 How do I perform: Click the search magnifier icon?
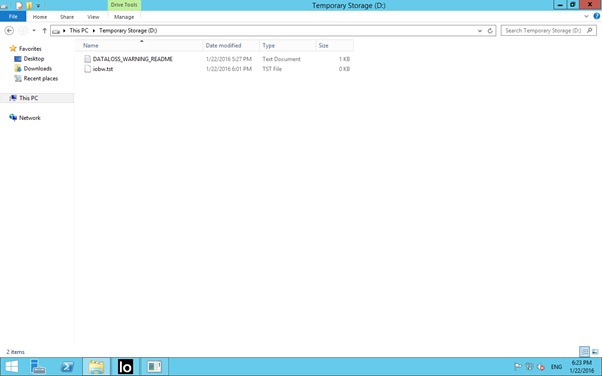coord(590,30)
